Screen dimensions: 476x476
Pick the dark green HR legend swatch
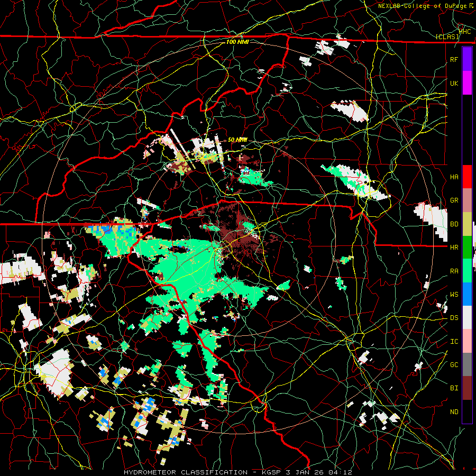(467, 248)
